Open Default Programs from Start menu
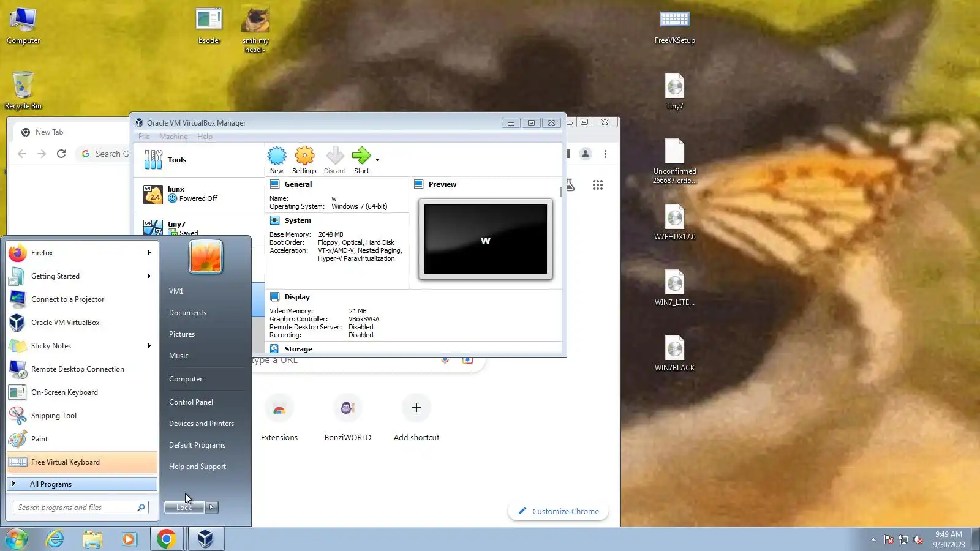The height and width of the screenshot is (551, 980). coord(197,445)
